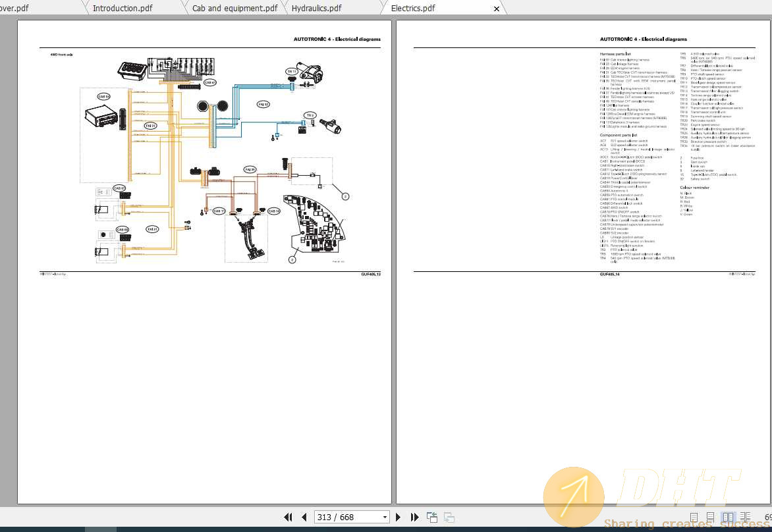
Task: Select the Electrics.pdf tab
Action: click(413, 8)
